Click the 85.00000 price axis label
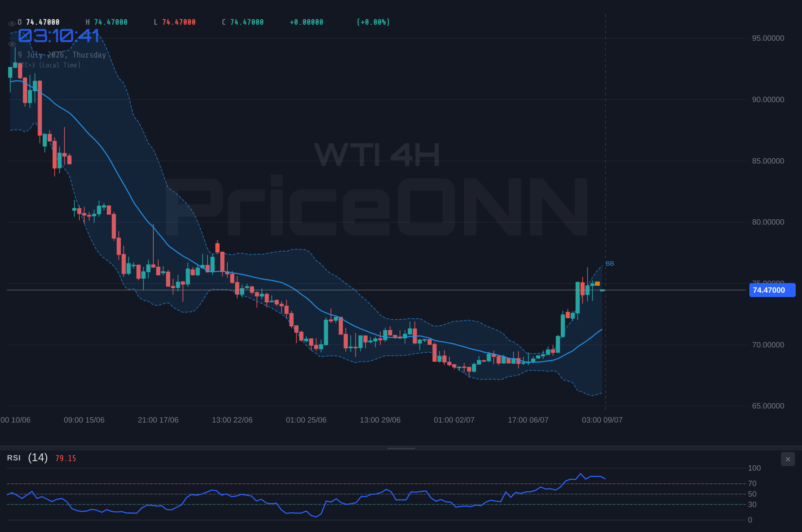 point(768,161)
